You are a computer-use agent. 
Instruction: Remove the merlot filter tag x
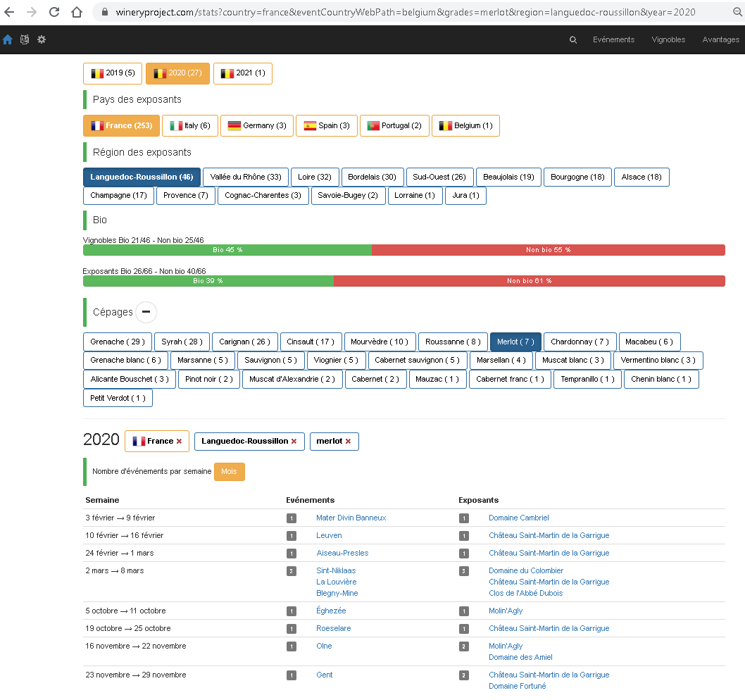coord(349,442)
